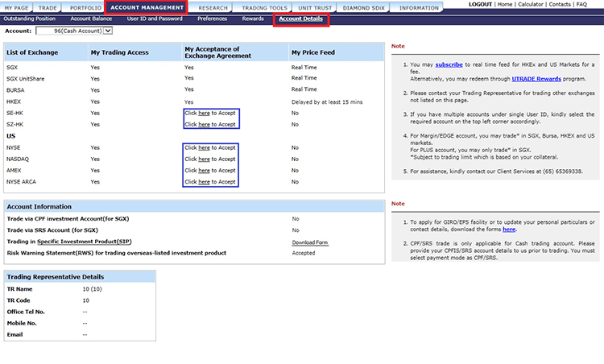Viewport: 604px width, 364px height.
Task: Open the Contacts link
Action: 560,4
